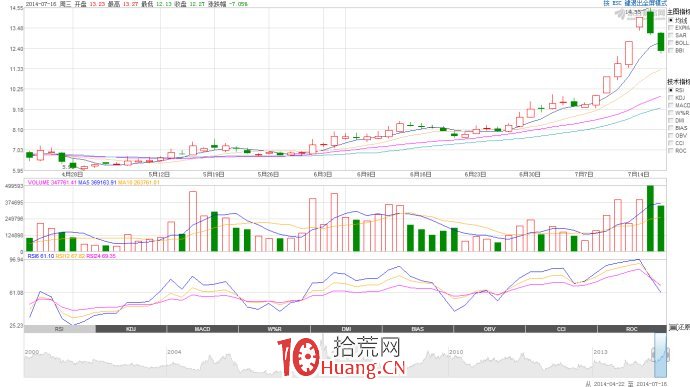
Task: Select the BBI main chart indicator
Action: (x=671, y=51)
